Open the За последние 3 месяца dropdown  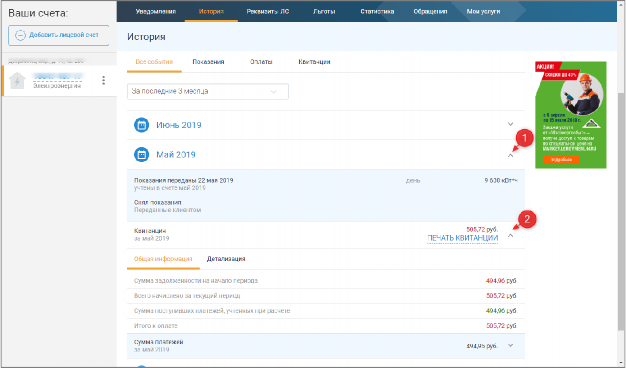[x=208, y=91]
